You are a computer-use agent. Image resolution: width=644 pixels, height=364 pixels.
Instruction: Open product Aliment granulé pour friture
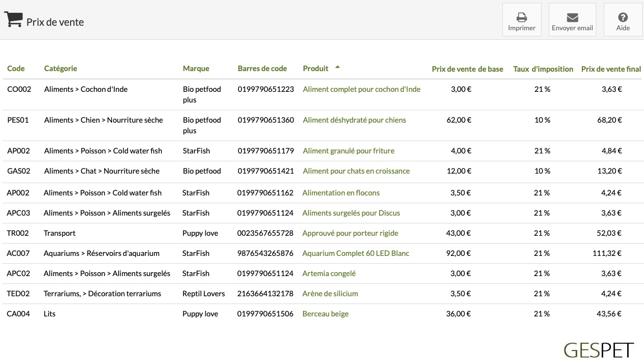click(348, 151)
